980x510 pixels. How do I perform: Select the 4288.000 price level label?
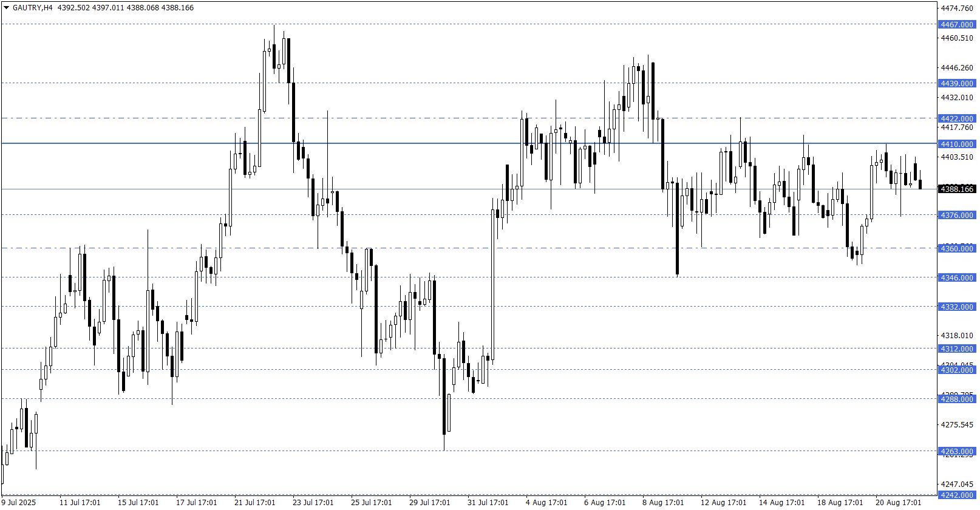957,399
